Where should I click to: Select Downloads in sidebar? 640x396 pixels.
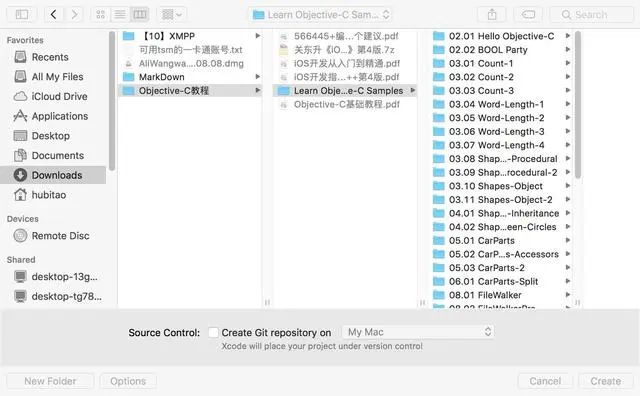coord(53,175)
